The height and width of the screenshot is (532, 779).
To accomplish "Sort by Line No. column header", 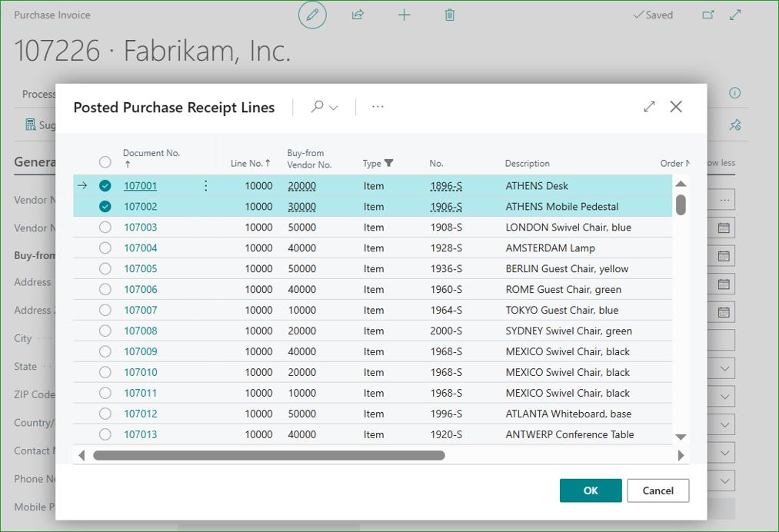I will (x=251, y=163).
